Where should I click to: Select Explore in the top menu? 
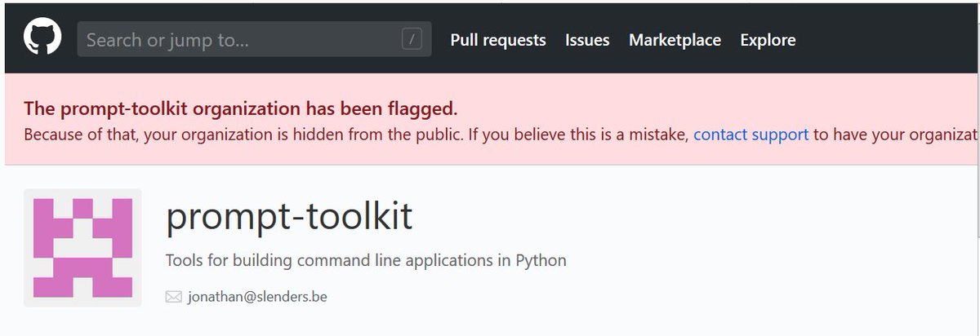coord(768,40)
